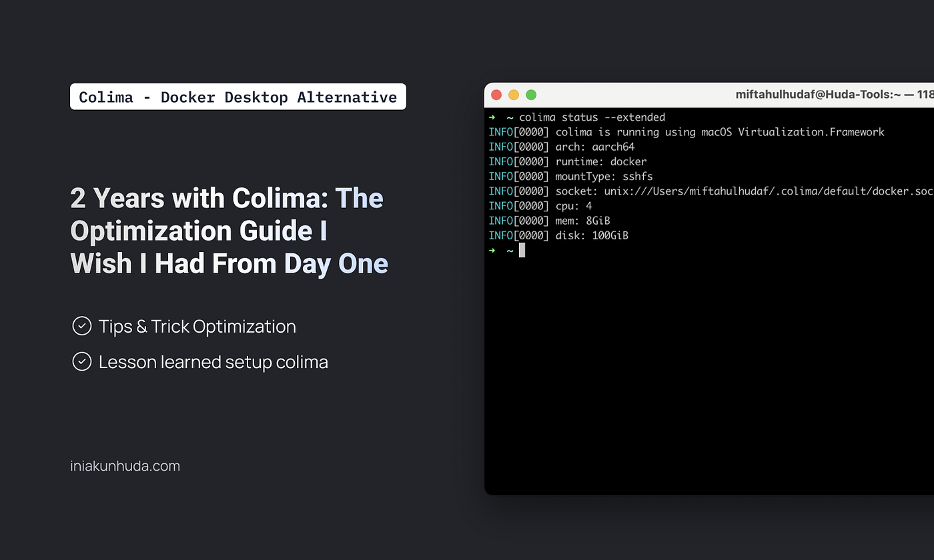Click the checkmark icon beside Lesson learned setup colima
Screen dimensions: 934x560
pos(82,362)
